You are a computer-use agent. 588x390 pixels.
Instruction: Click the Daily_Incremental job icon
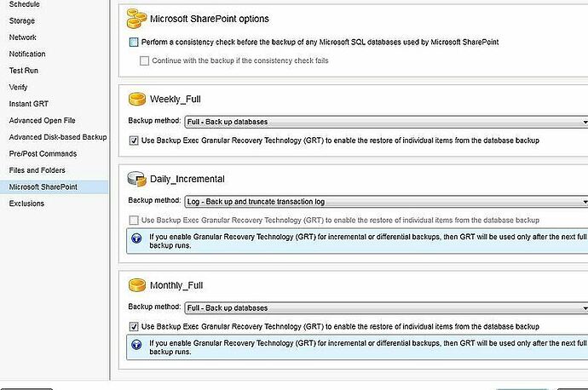pyautogui.click(x=136, y=179)
